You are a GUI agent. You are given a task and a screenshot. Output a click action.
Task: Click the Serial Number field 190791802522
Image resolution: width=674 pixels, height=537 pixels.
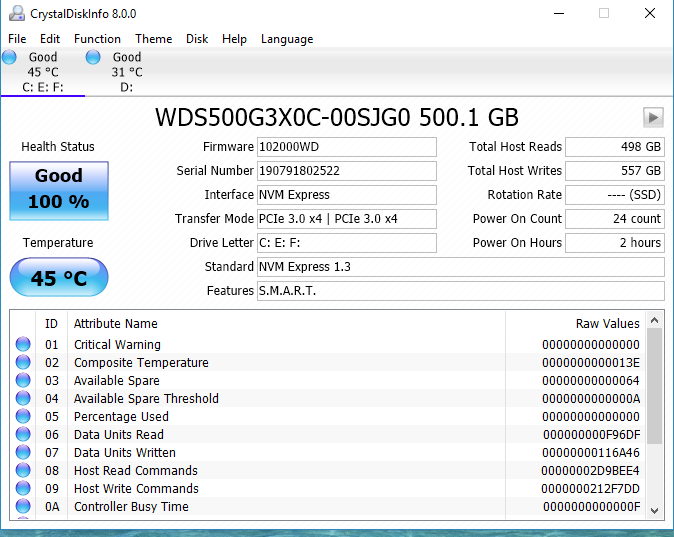(x=347, y=171)
